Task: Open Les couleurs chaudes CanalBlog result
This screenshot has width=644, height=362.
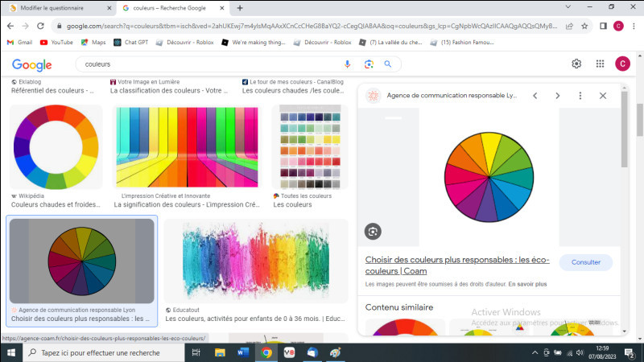Action: tap(293, 90)
